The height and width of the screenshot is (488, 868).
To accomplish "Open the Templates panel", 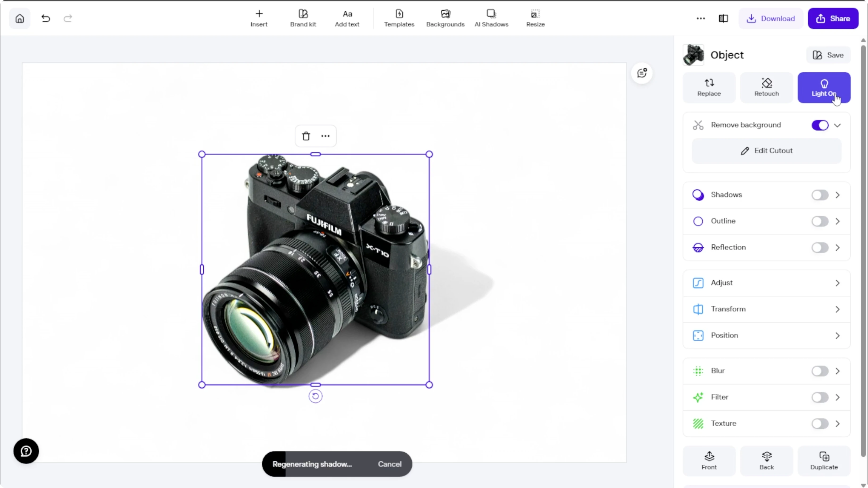I will [399, 19].
